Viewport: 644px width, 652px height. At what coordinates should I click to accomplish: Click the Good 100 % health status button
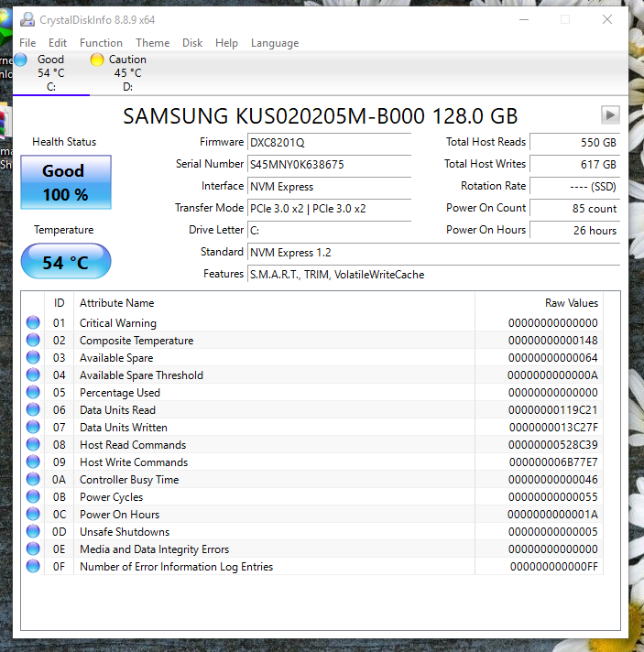66,182
